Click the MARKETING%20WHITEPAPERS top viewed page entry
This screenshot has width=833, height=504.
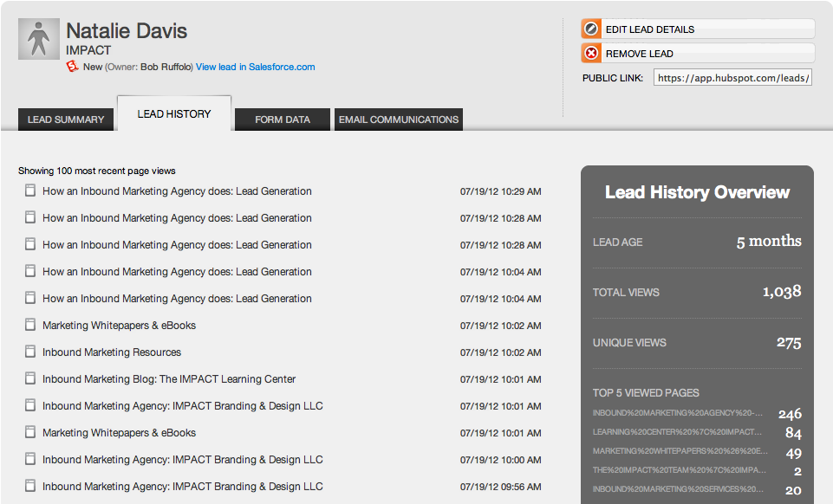tap(680, 451)
